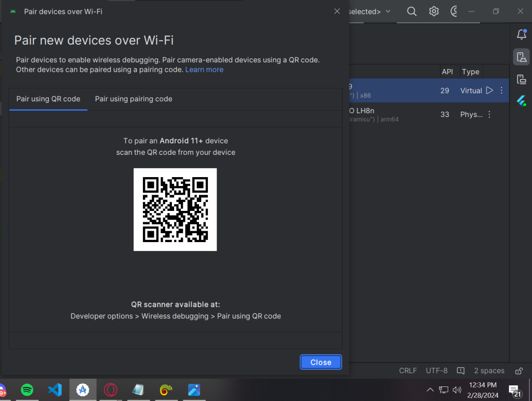Open the Photos app from the taskbar
This screenshot has width=532, height=401.
point(194,390)
